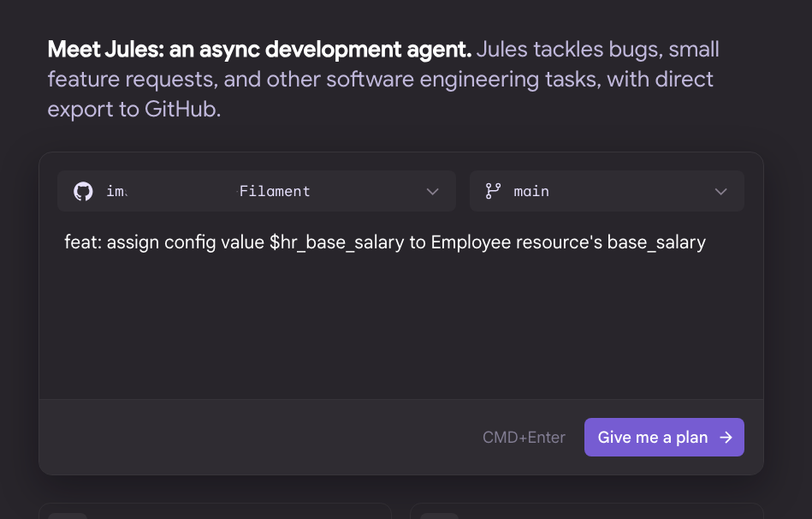Click the repository owner text starting with im
The height and width of the screenshot is (519, 812).
point(116,191)
